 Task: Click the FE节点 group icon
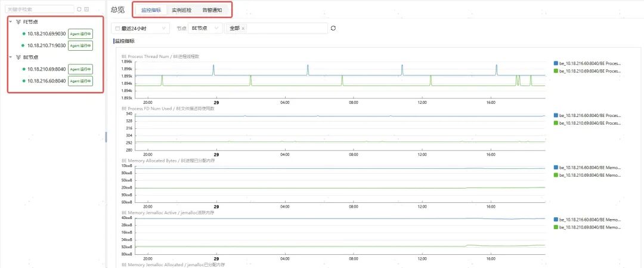click(18, 21)
